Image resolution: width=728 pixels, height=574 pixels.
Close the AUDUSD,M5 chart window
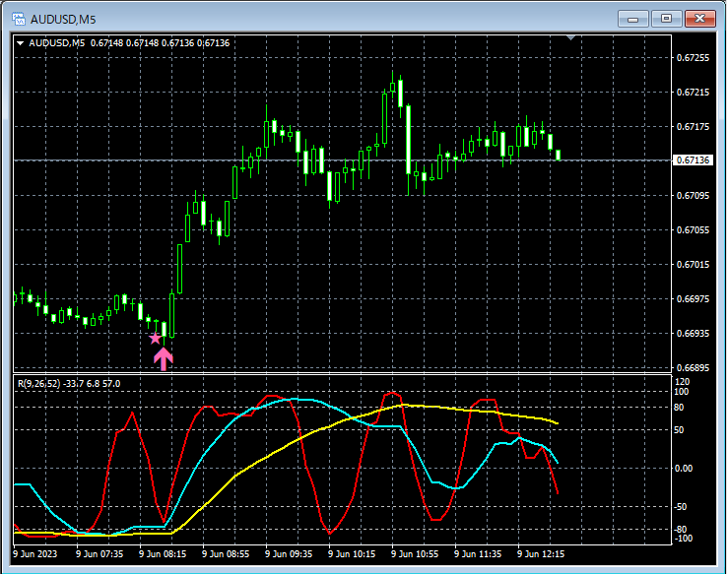click(x=700, y=19)
